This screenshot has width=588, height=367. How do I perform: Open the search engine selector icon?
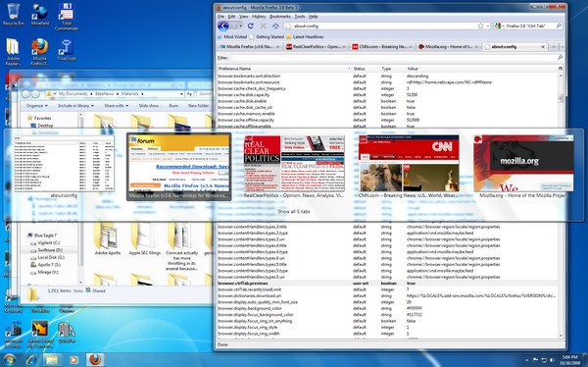coord(498,26)
